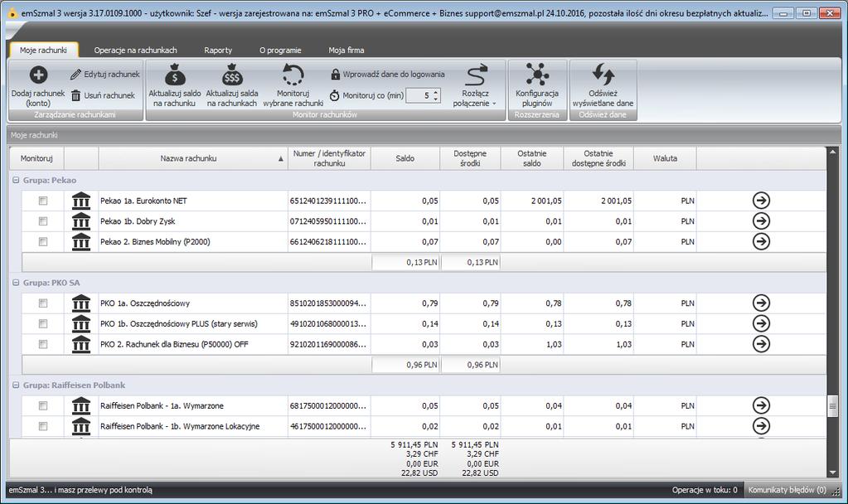
Task: Sort by the Waluta column header
Action: (665, 158)
